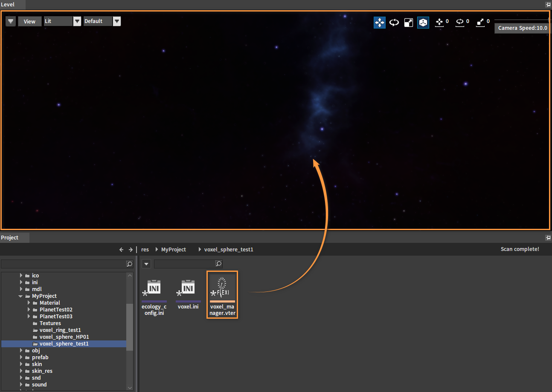The height and width of the screenshot is (392, 552).
Task: Expand the mdl folder
Action: [21, 289]
